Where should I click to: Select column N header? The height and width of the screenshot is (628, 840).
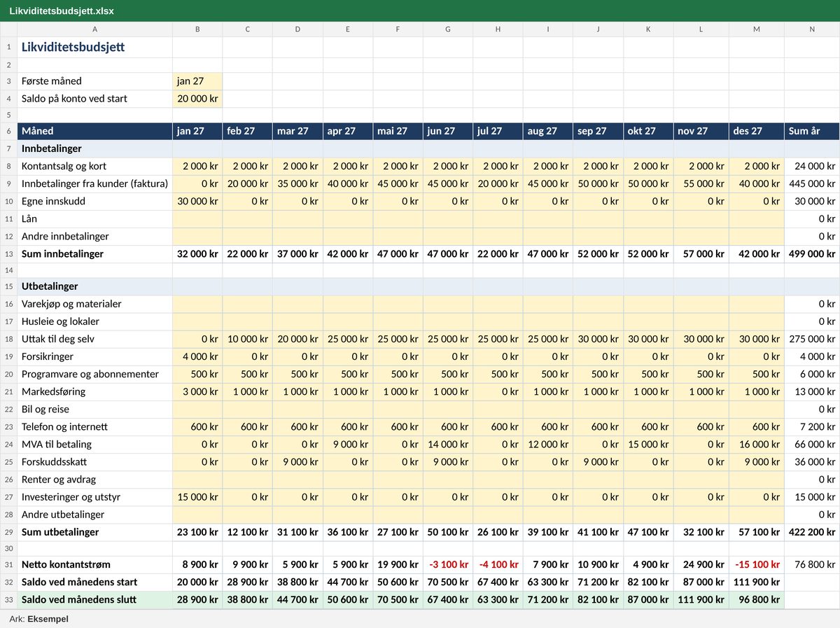point(812,29)
